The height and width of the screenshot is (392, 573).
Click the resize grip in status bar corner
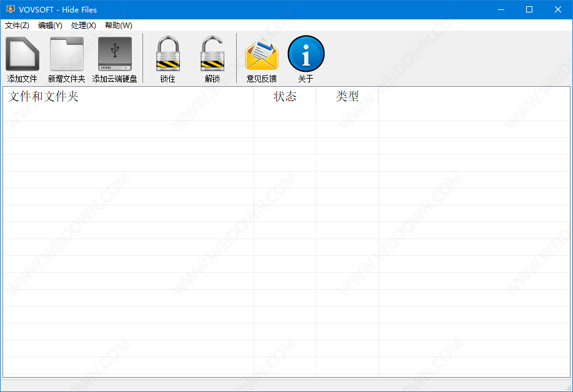coord(569,388)
